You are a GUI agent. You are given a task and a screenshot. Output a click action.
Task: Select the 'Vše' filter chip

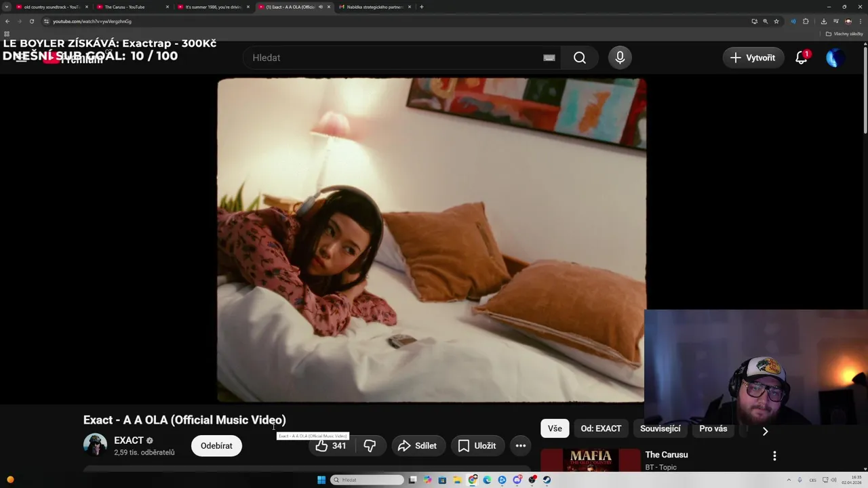(x=555, y=428)
